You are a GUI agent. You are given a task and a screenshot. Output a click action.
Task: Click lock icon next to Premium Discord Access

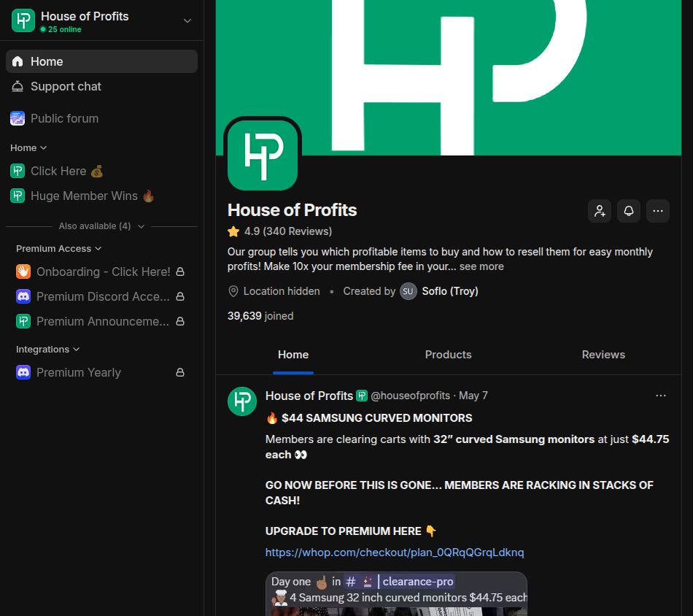(x=180, y=296)
